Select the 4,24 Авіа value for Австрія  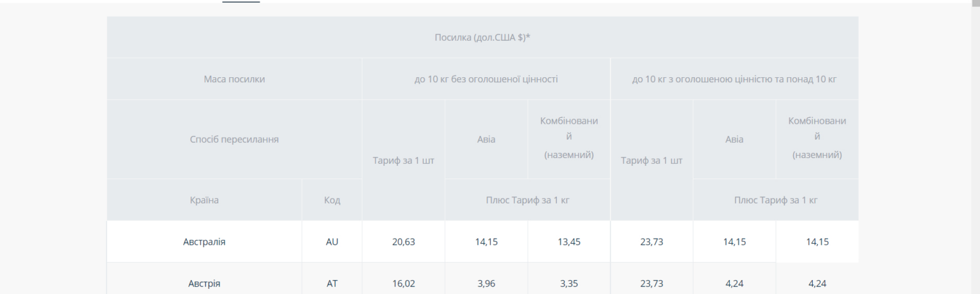click(734, 283)
